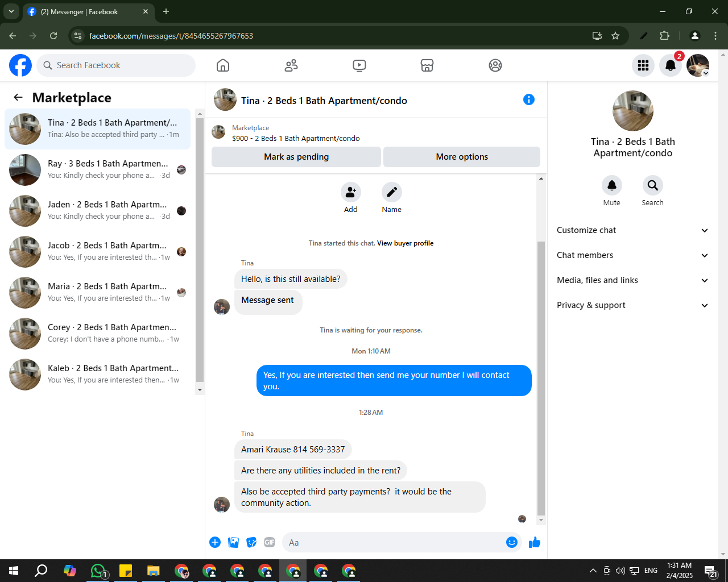Open the Facebook menu grid
Screen dimensions: 728x582
(643, 65)
